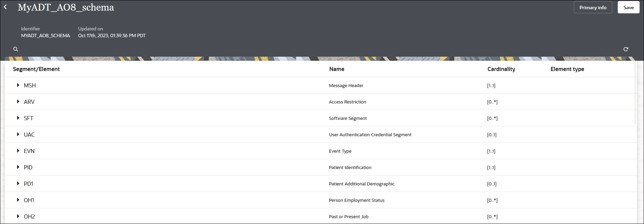Expand the MSH segment
Image resolution: width=644 pixels, height=224 pixels.
[18, 85]
